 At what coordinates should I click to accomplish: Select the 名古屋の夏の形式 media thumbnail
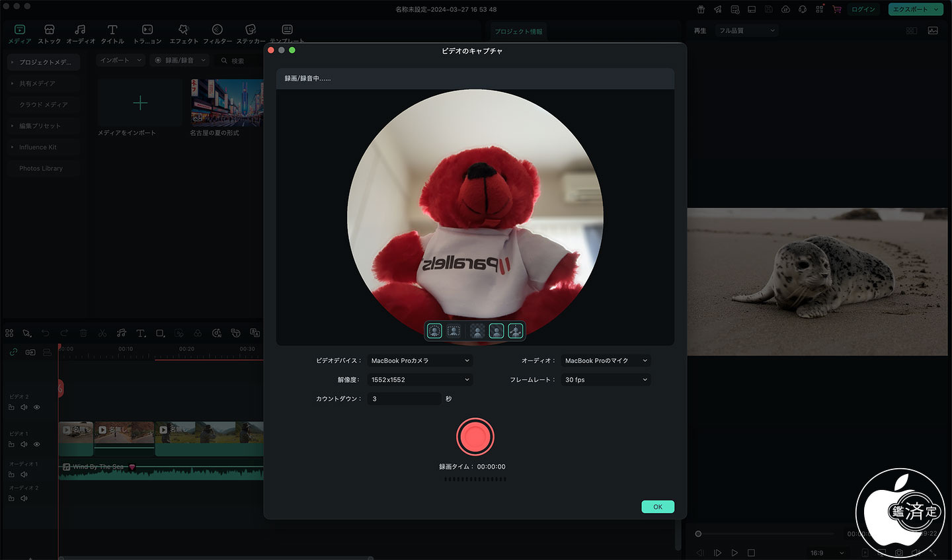(x=227, y=102)
